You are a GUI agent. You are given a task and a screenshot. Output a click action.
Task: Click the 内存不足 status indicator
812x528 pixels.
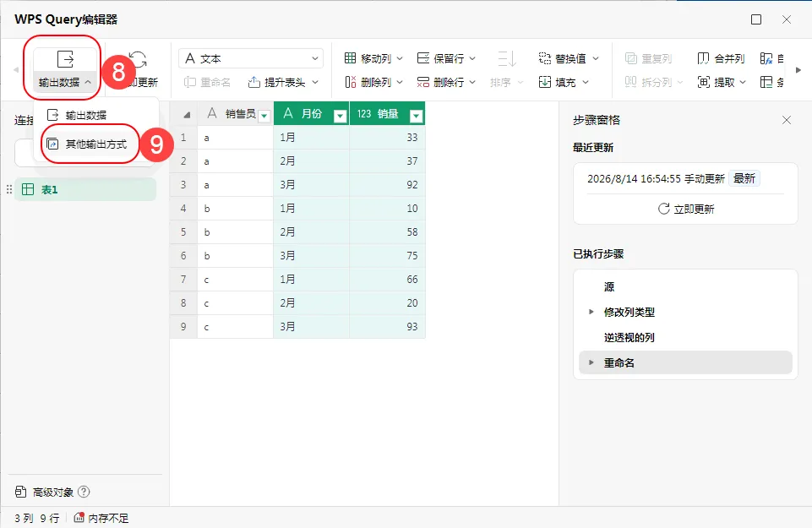(101, 518)
